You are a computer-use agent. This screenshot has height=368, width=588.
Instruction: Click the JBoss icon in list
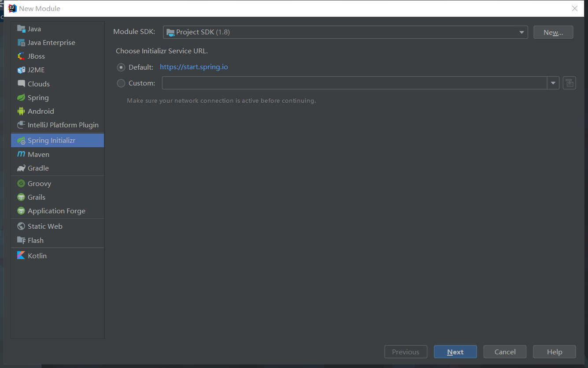21,56
